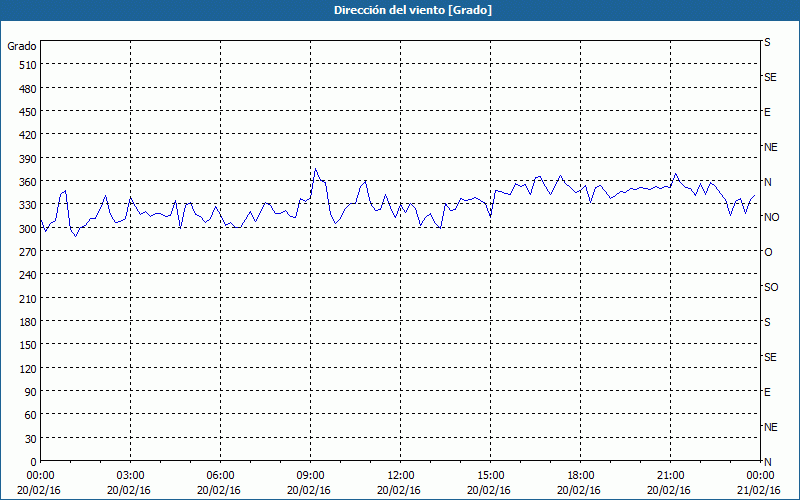
Task: Pick the 120 tick label
Action: click(28, 369)
